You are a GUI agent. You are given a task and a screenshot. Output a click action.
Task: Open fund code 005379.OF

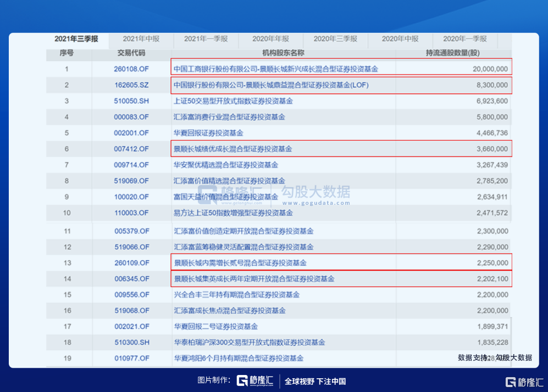(x=132, y=231)
